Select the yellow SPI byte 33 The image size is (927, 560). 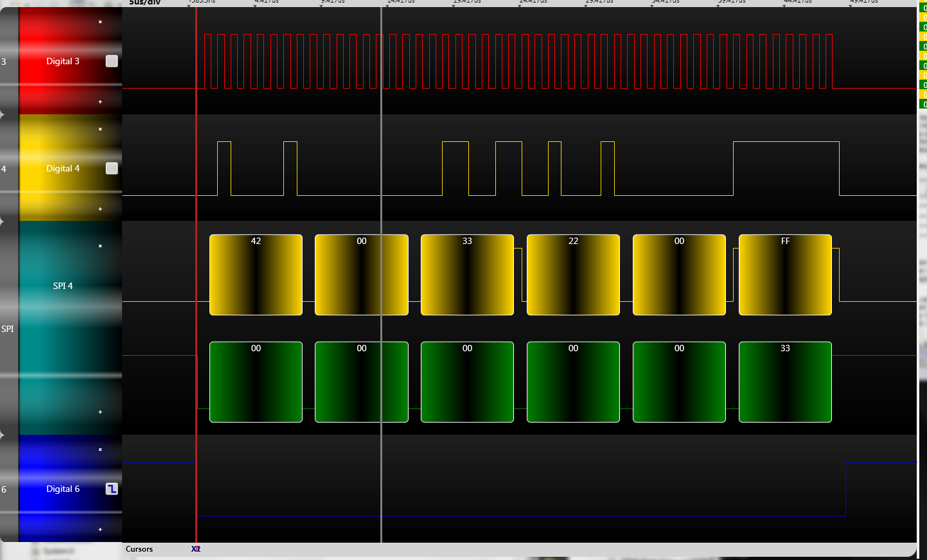[x=467, y=275]
